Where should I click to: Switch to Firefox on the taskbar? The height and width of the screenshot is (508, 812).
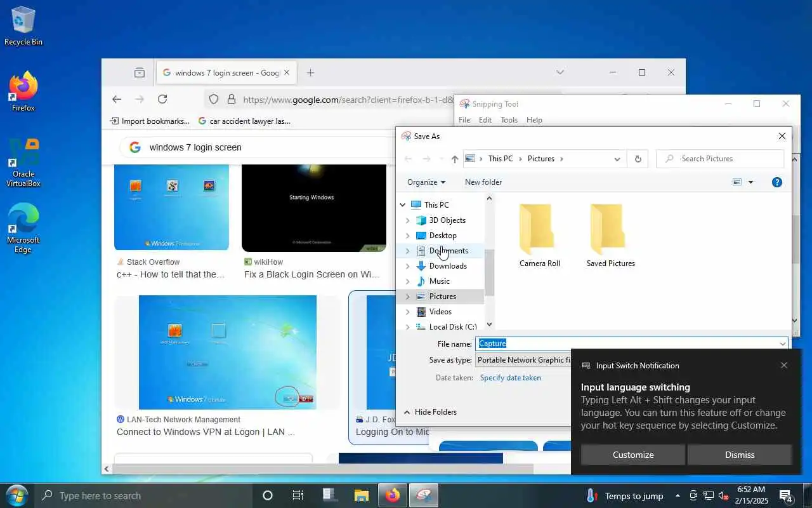[x=393, y=495]
